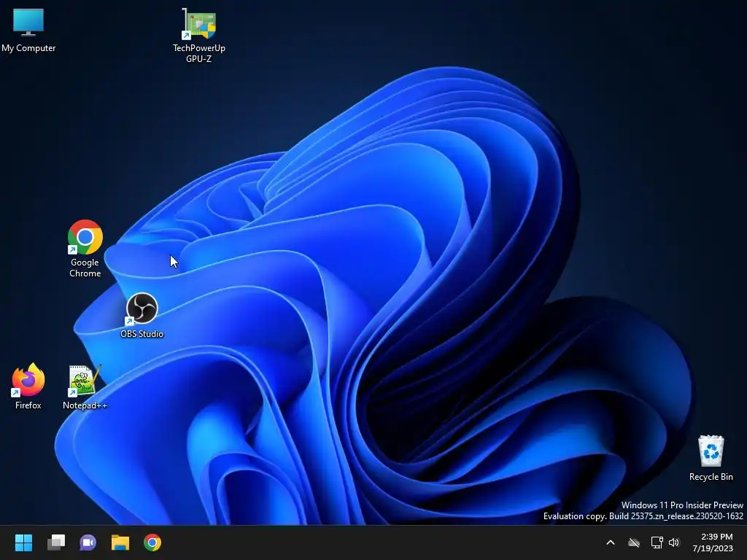Open Task View from the taskbar
The height and width of the screenshot is (560, 747).
pyautogui.click(x=56, y=542)
